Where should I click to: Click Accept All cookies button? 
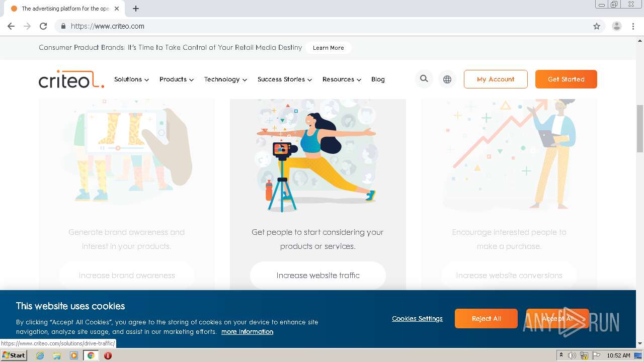pyautogui.click(x=557, y=318)
